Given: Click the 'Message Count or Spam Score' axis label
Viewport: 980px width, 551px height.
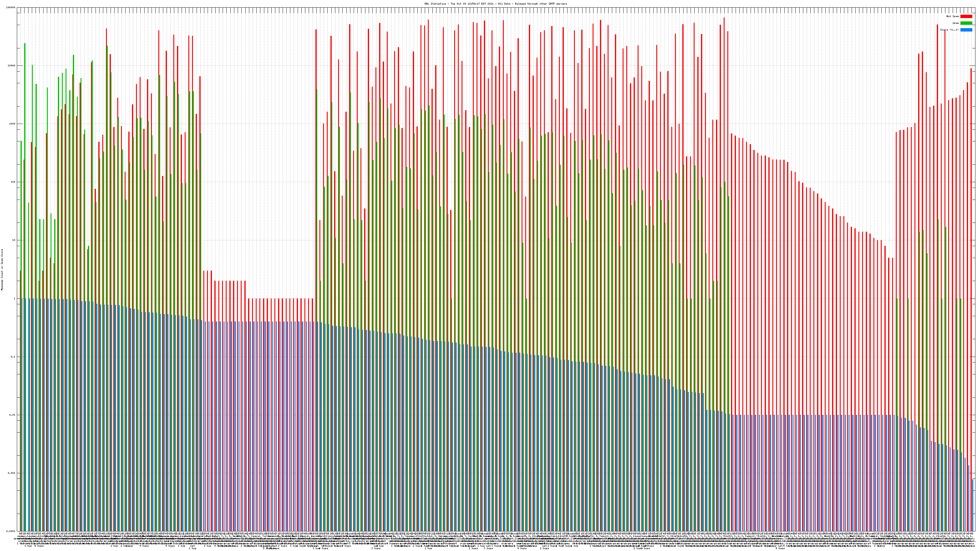Looking at the screenshot, I should pyautogui.click(x=2, y=270).
